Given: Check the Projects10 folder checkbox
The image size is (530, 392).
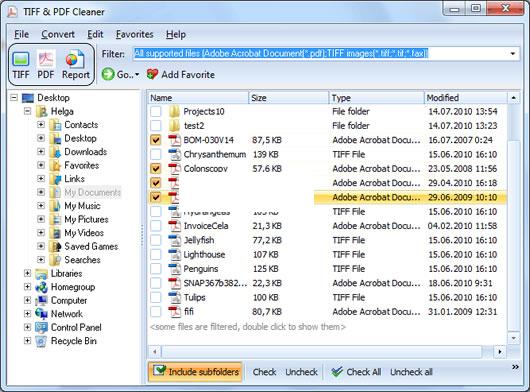Looking at the screenshot, I should pyautogui.click(x=155, y=111).
